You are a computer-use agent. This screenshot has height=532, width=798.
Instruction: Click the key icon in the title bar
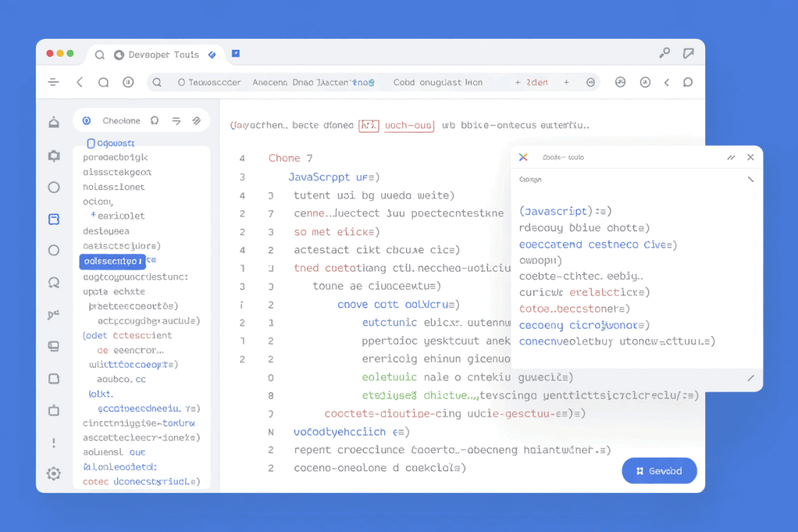pos(664,54)
